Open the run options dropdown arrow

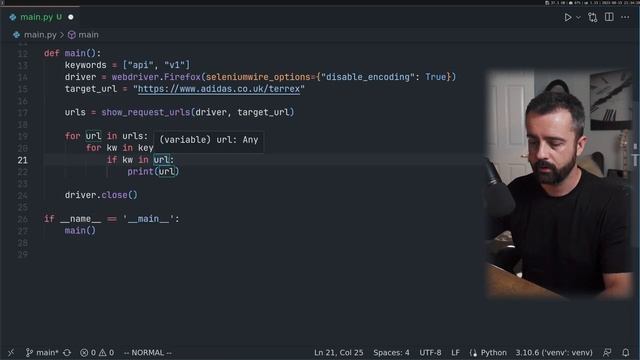[x=578, y=18]
